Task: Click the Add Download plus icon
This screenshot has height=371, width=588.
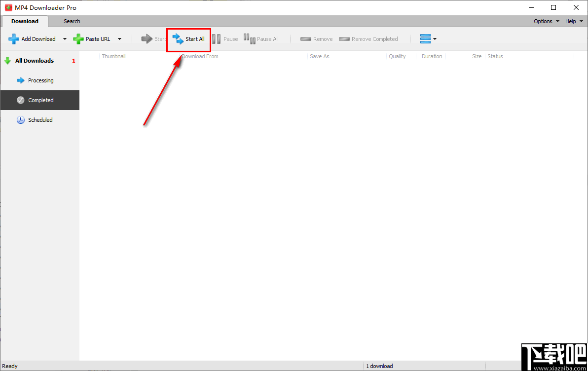Action: click(14, 39)
